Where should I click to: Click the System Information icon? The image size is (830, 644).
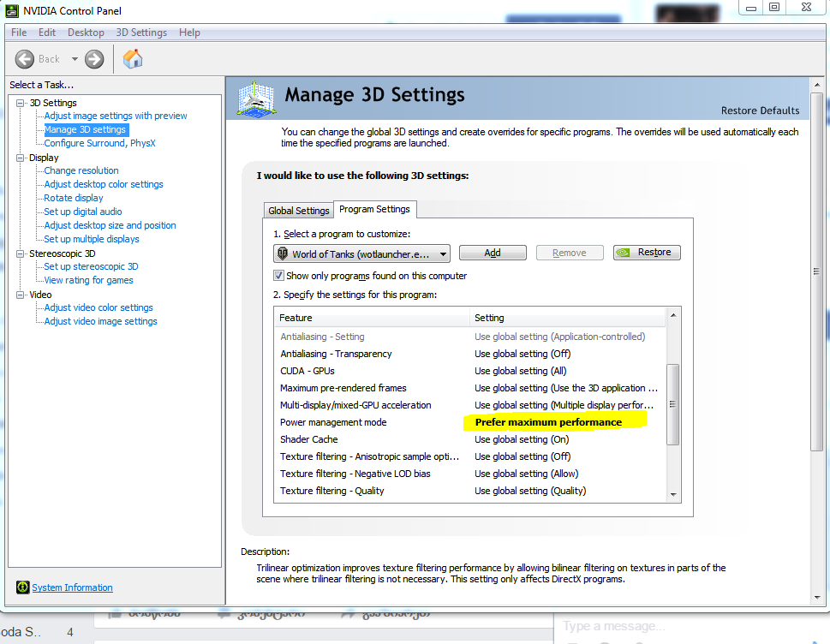tap(22, 587)
